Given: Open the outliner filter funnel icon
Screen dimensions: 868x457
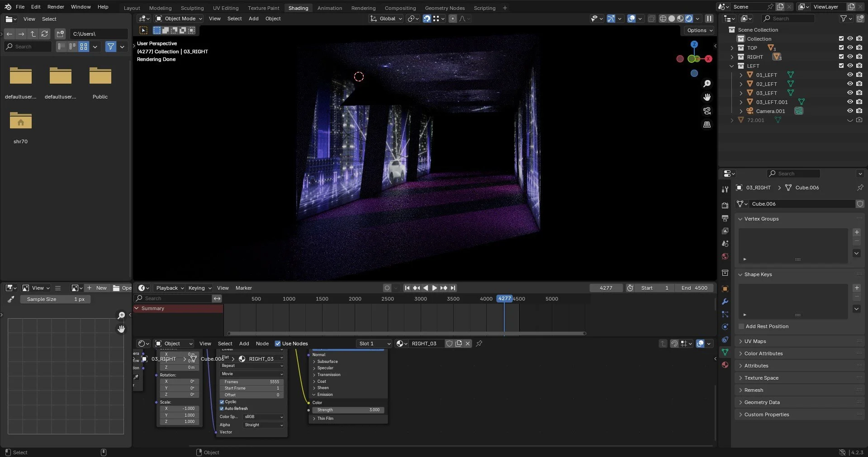Looking at the screenshot, I should pos(844,18).
